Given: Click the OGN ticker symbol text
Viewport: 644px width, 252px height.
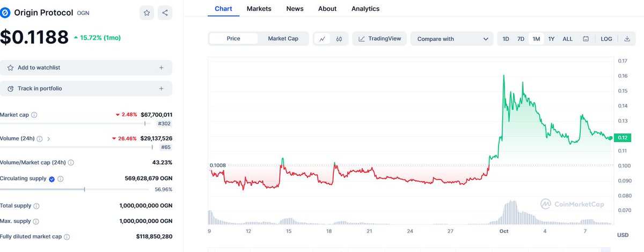Looking at the screenshot, I should click(83, 13).
